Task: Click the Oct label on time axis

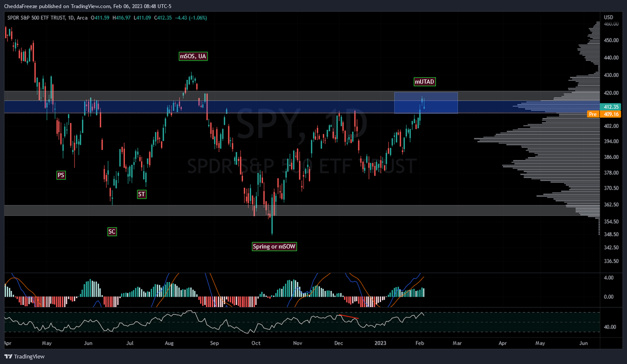Action: 256,344
